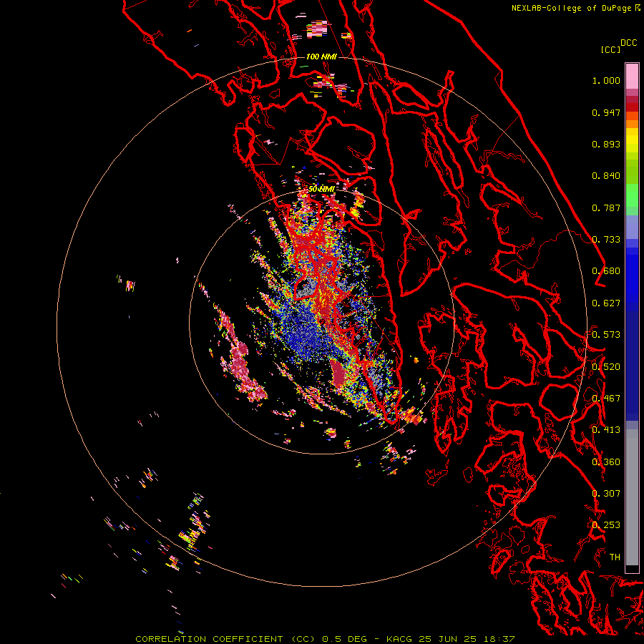The width and height of the screenshot is (644, 644).
Task: Pick the orange color bar segment below 0.947
Action: click(x=632, y=123)
